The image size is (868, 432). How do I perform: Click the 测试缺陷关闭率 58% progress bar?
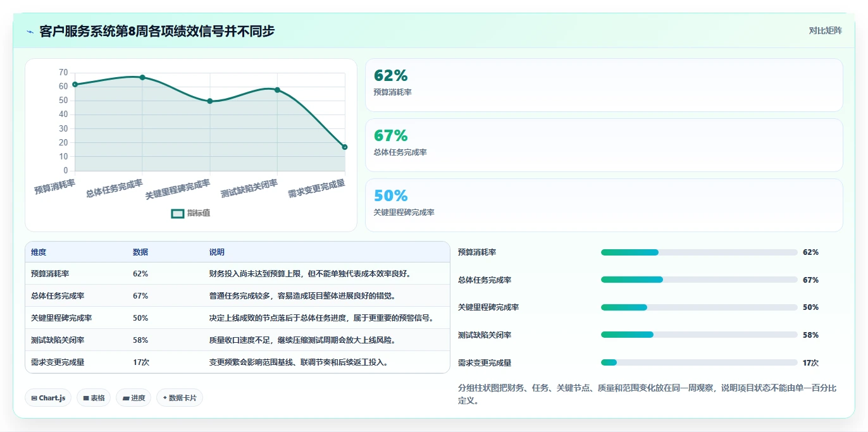pos(699,335)
